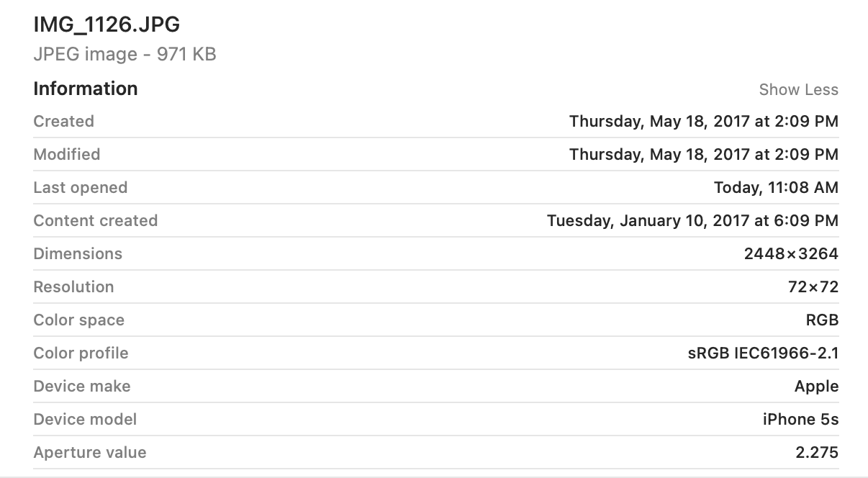Click the Last opened label
868x478 pixels.
81,187
